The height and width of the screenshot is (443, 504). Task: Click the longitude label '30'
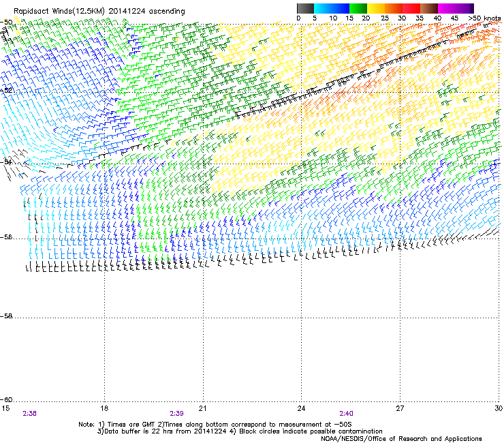pos(499,408)
